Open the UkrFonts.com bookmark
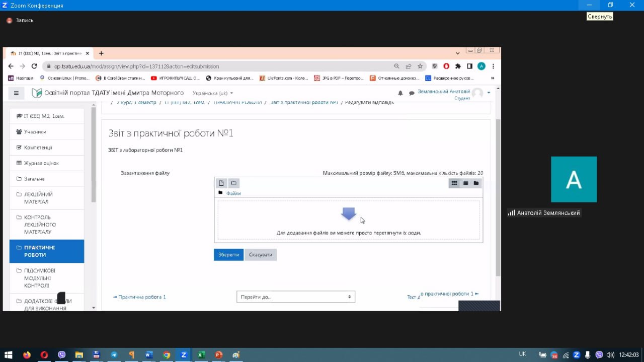Viewport: 644px width, 362px height. coord(284,78)
